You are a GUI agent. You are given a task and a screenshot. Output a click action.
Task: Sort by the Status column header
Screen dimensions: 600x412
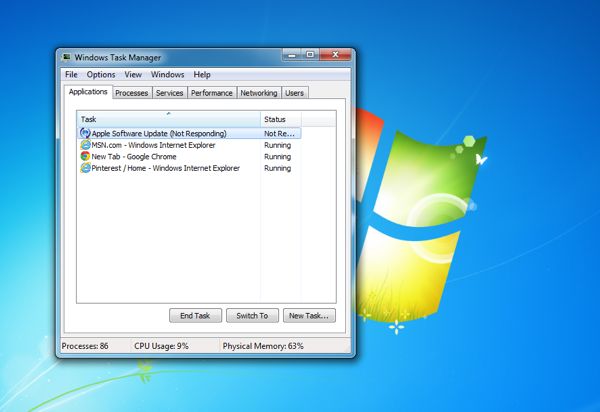coord(281,119)
